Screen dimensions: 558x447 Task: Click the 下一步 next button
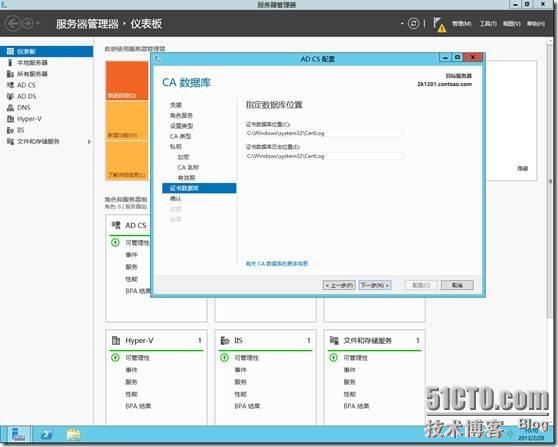coord(375,285)
